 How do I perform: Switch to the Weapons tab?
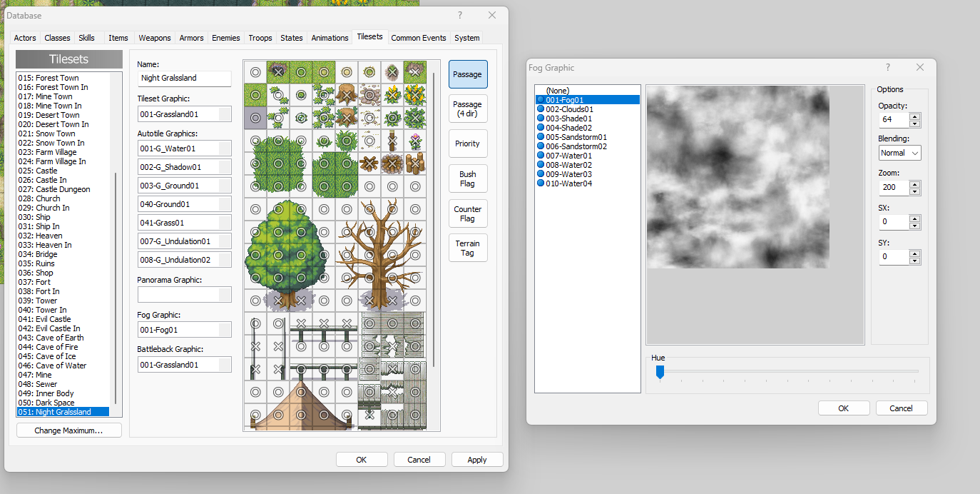[x=155, y=38]
